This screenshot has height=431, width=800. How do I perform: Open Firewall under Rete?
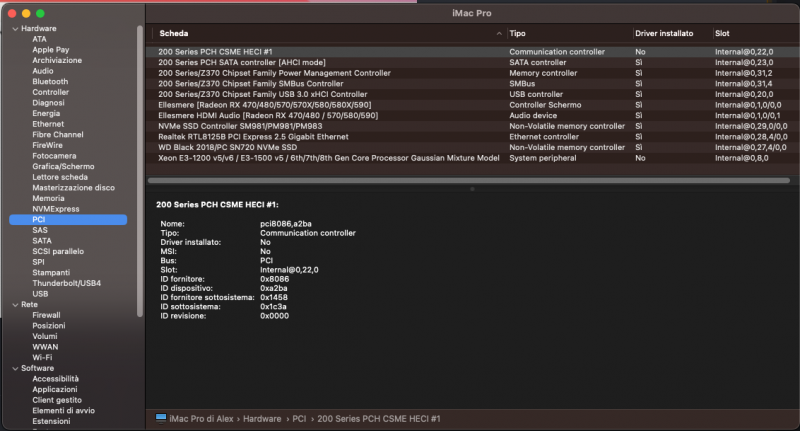coord(46,315)
